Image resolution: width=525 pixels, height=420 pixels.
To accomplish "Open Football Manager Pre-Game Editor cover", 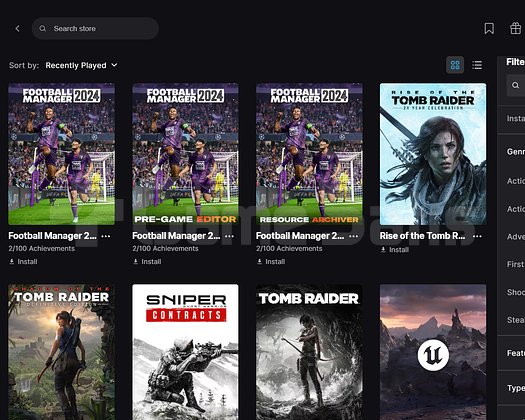I will tap(185, 154).
